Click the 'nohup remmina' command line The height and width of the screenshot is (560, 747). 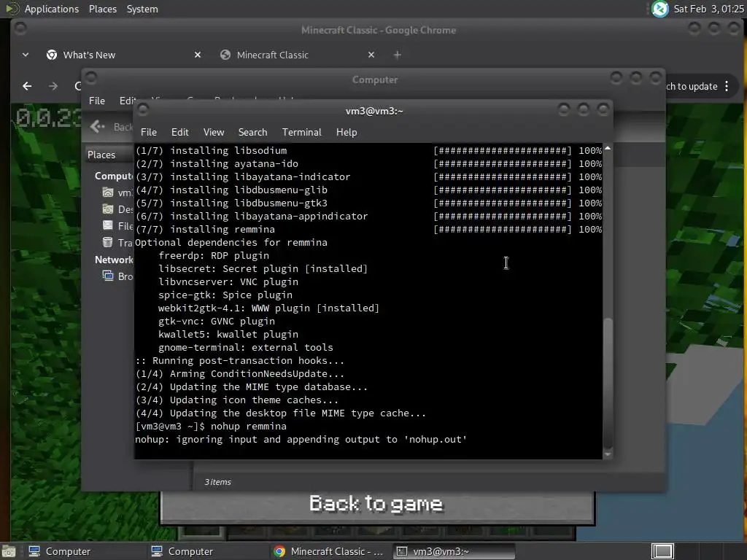pyautogui.click(x=211, y=426)
